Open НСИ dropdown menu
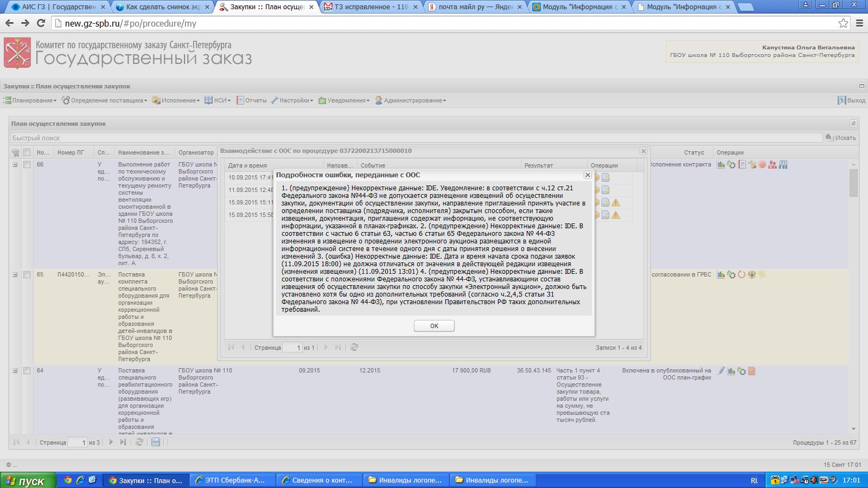Image resolution: width=868 pixels, height=488 pixels. tap(218, 100)
